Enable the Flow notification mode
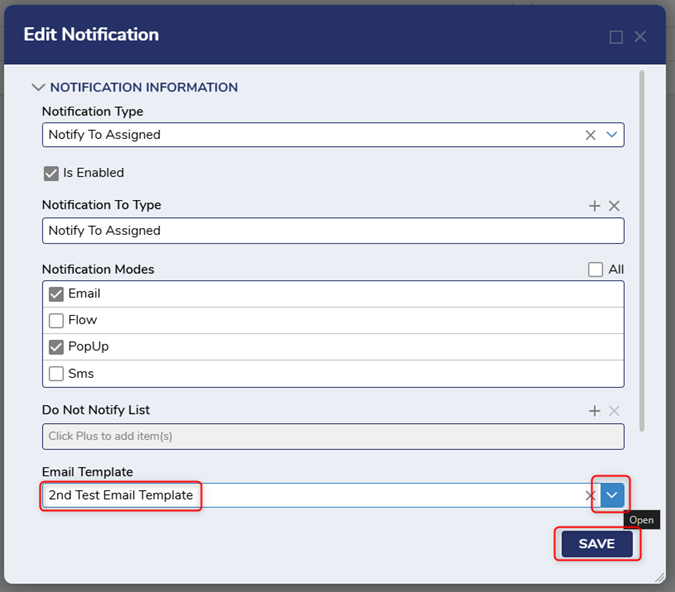This screenshot has height=592, width=675. click(x=57, y=321)
